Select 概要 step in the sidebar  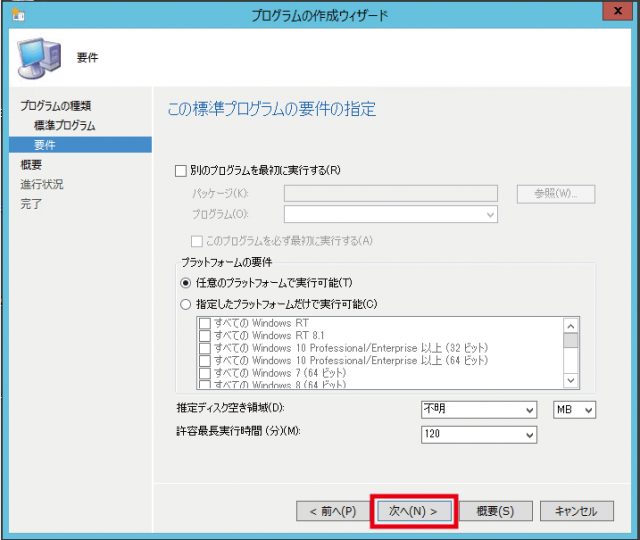click(31, 164)
